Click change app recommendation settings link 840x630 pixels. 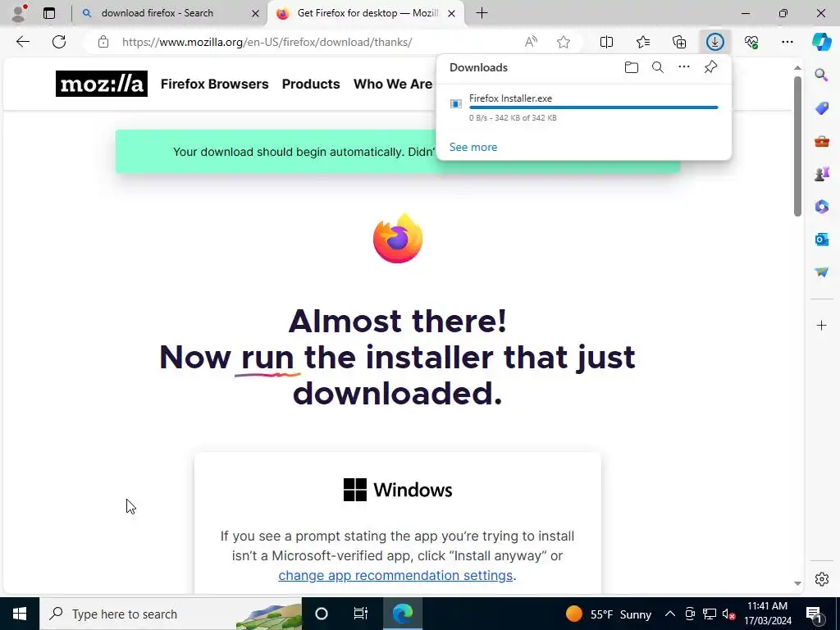(x=395, y=575)
